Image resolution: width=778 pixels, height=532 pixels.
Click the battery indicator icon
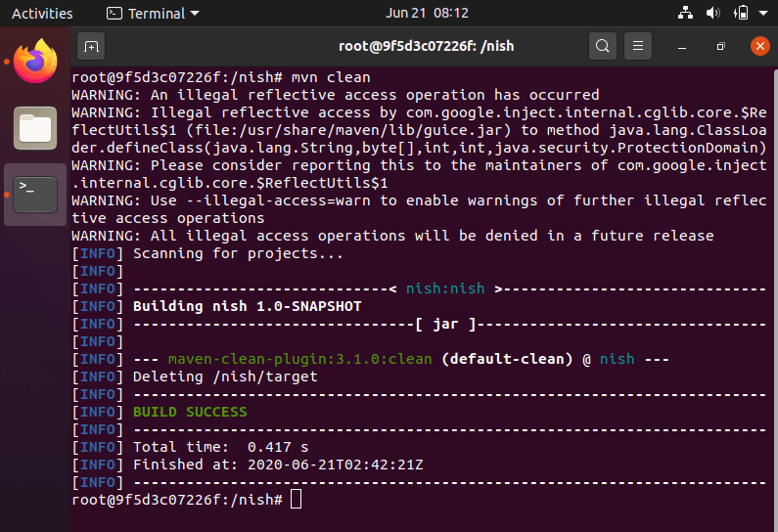pyautogui.click(x=741, y=14)
